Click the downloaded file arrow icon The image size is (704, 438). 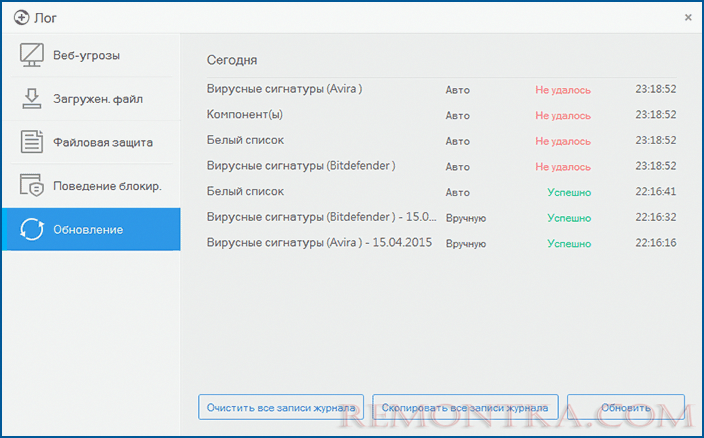(31, 98)
